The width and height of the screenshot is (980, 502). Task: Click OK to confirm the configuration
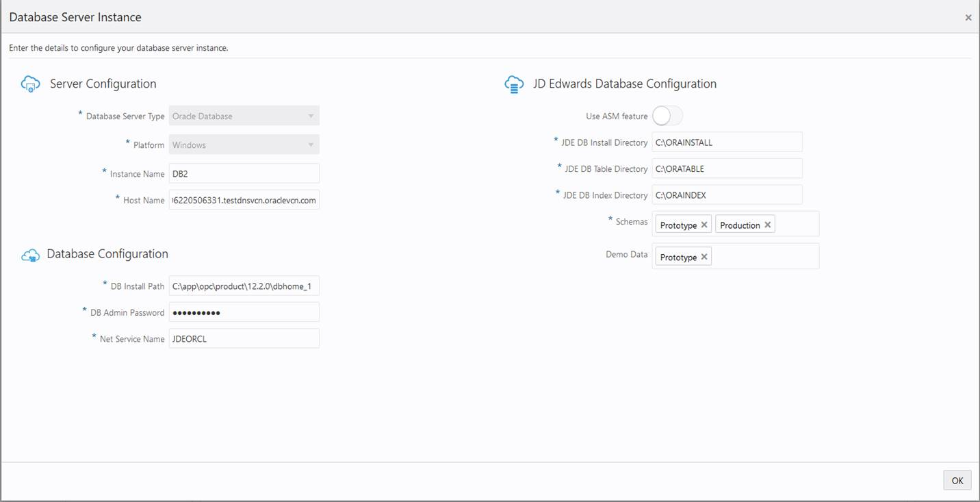pos(957,480)
